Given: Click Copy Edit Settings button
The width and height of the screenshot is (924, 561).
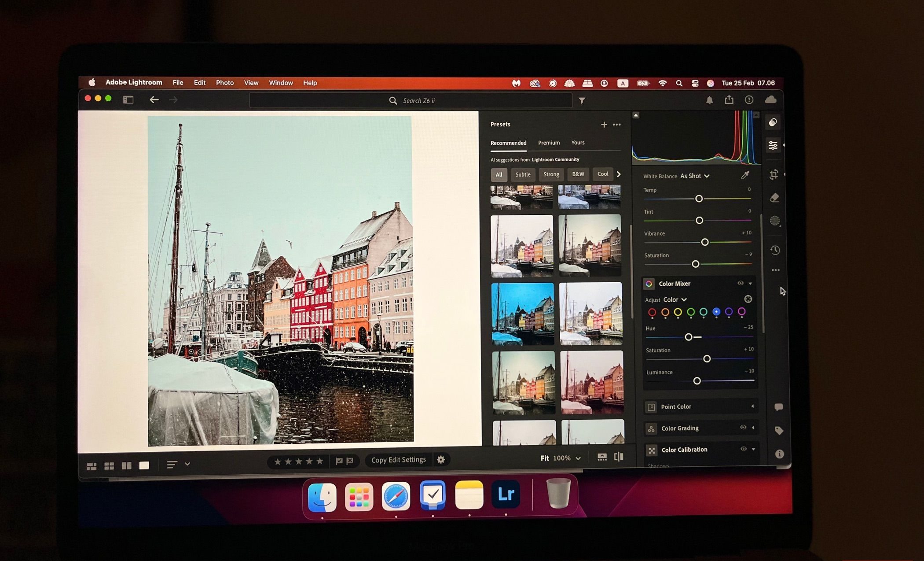Looking at the screenshot, I should pos(398,460).
